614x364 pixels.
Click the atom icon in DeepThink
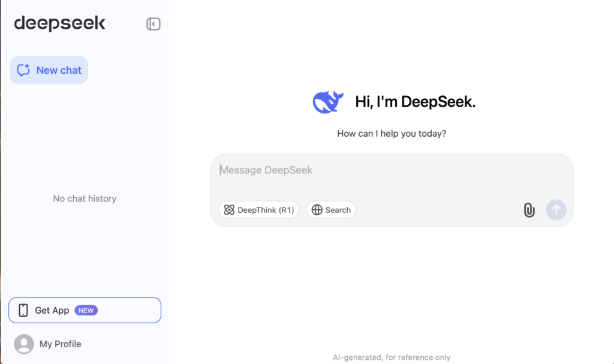pos(229,210)
